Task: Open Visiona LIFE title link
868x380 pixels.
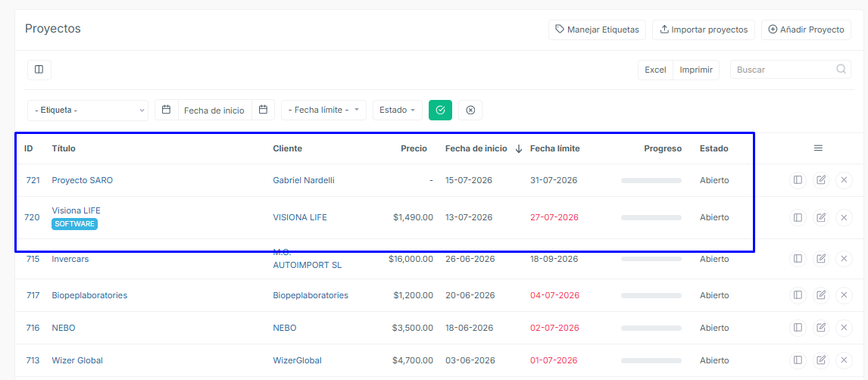Action: pyautogui.click(x=76, y=210)
